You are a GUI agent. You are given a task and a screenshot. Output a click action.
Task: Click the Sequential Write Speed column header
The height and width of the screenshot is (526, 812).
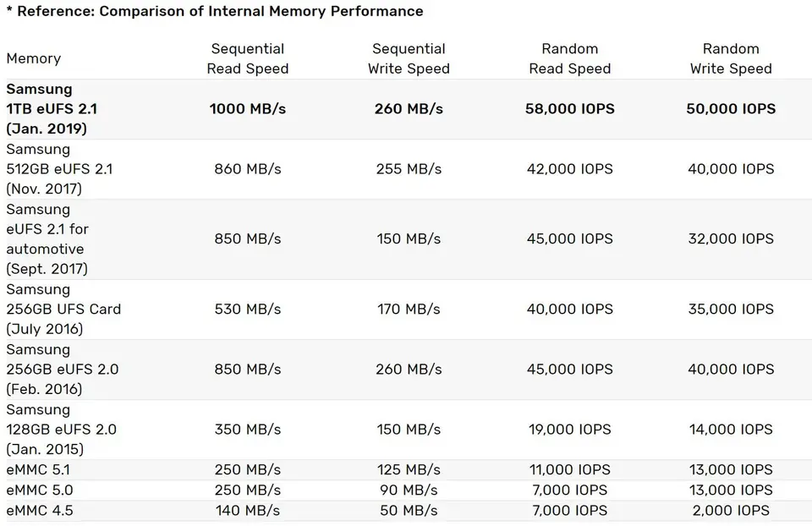(x=409, y=59)
